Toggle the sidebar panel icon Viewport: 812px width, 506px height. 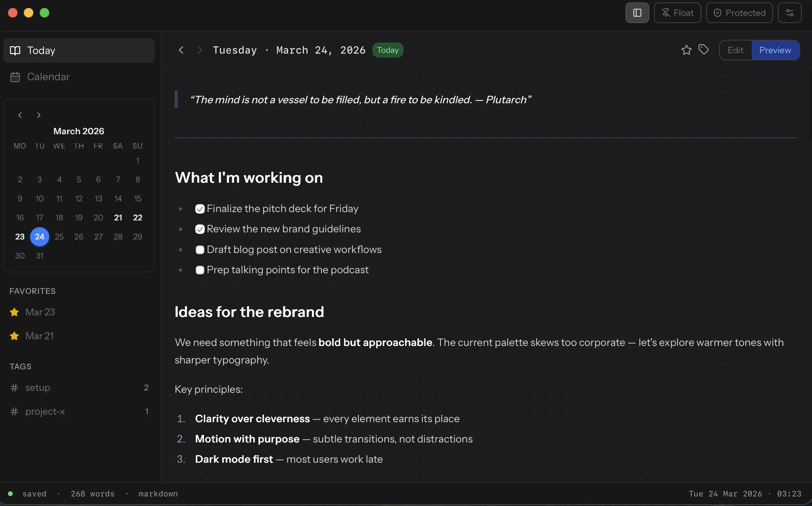click(637, 13)
